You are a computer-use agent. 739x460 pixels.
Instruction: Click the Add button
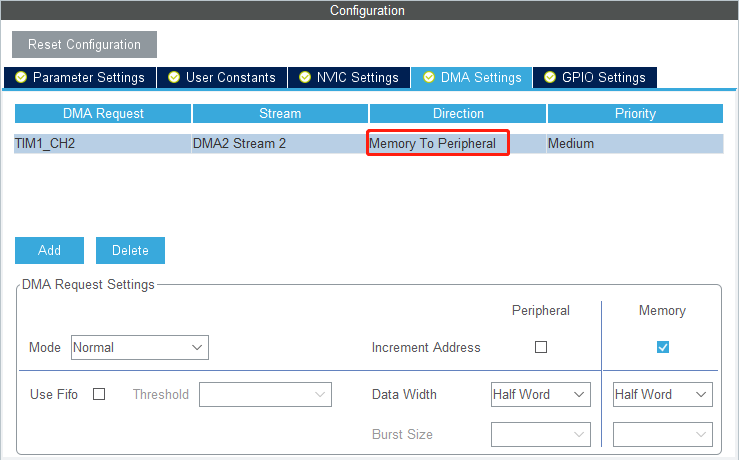click(49, 250)
